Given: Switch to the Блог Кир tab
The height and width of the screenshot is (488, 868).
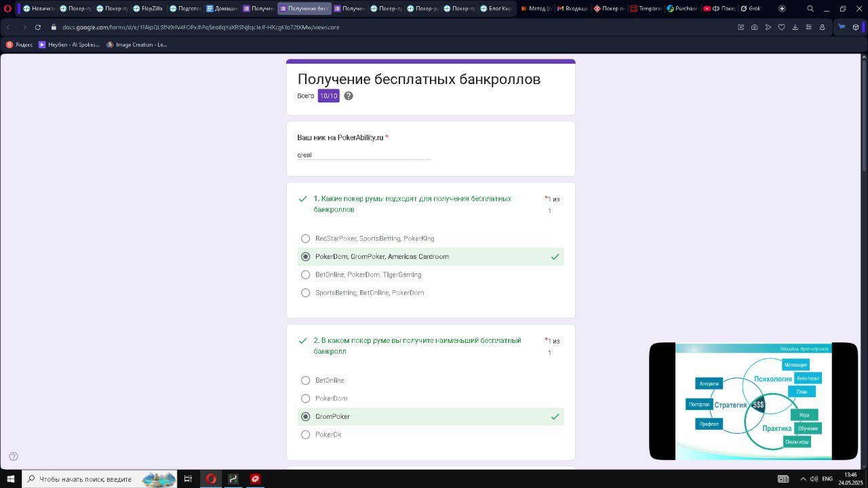Looking at the screenshot, I should (x=497, y=9).
